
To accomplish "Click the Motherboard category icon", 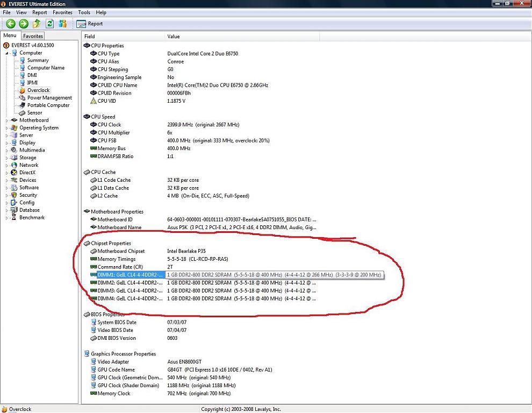I will [x=14, y=120].
